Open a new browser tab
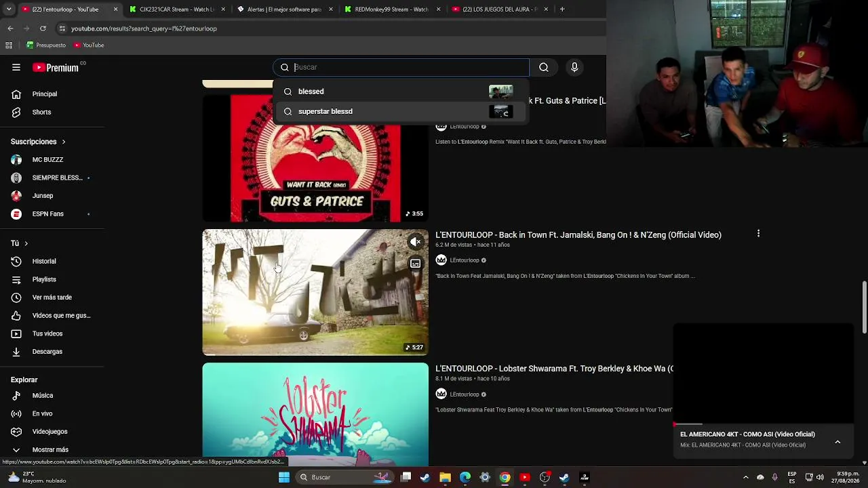868x488 pixels. [x=562, y=9]
